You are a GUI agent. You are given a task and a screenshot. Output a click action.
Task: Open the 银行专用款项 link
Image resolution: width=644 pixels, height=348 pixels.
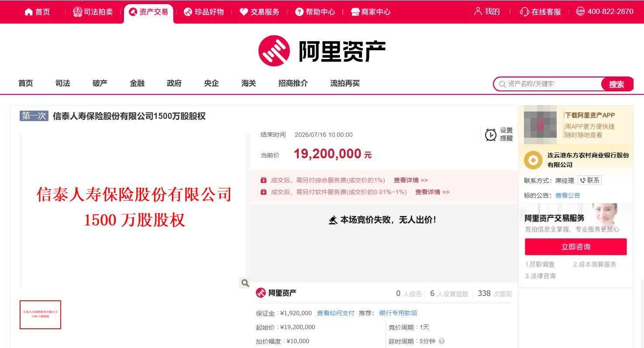pyautogui.click(x=398, y=313)
